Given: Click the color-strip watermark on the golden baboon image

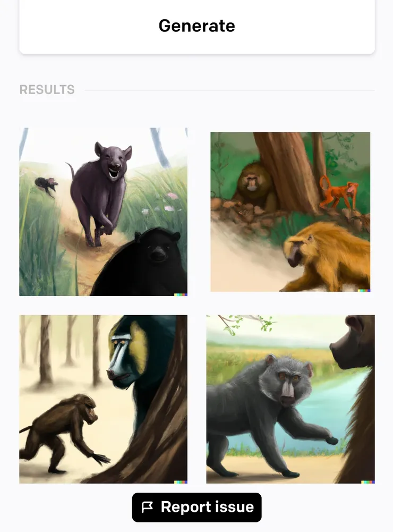Looking at the screenshot, I should pyautogui.click(x=364, y=290).
